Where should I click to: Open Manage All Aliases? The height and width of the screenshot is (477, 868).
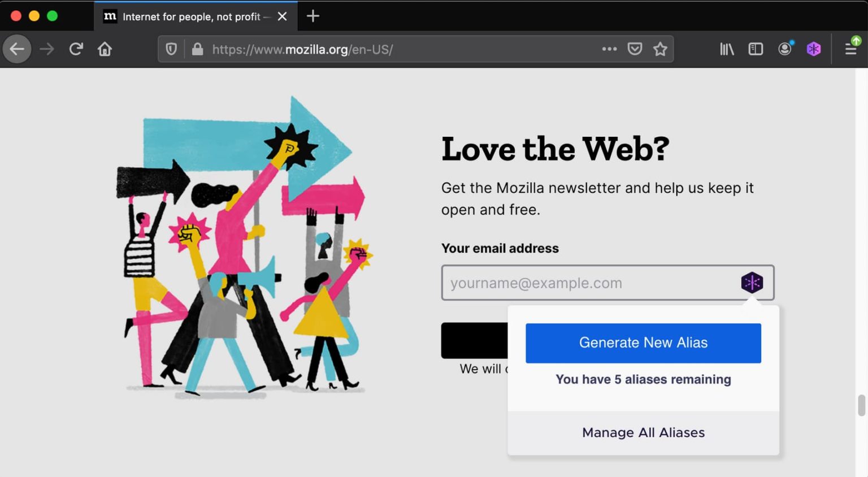[643, 432]
